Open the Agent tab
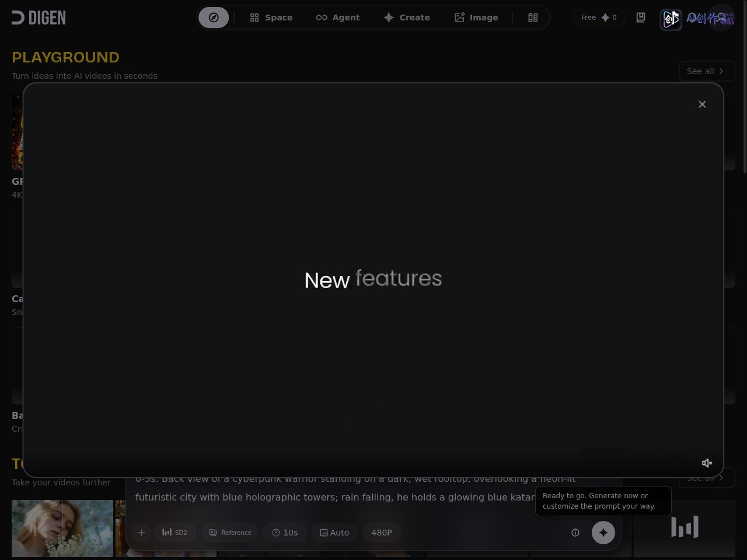The height and width of the screenshot is (560, 747). pyautogui.click(x=338, y=17)
